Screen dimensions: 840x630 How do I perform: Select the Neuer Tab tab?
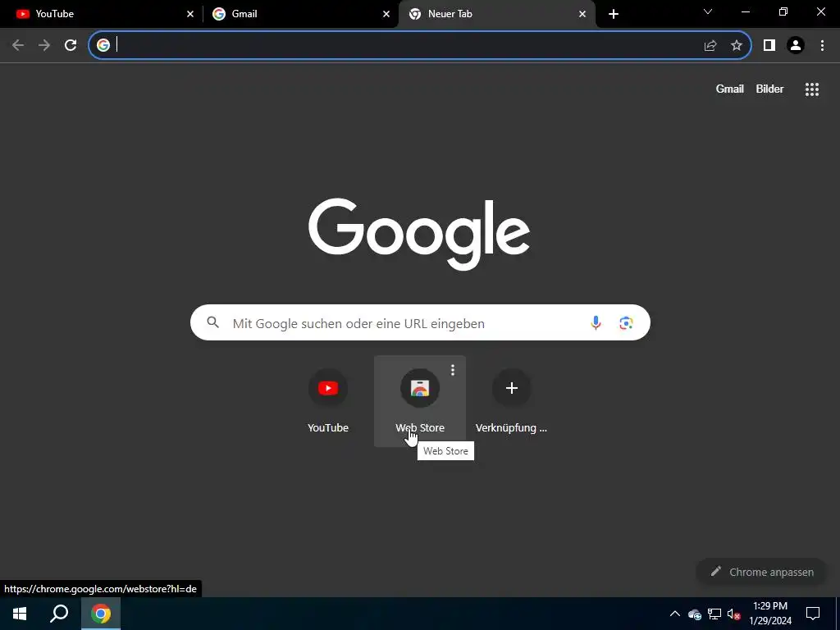496,14
